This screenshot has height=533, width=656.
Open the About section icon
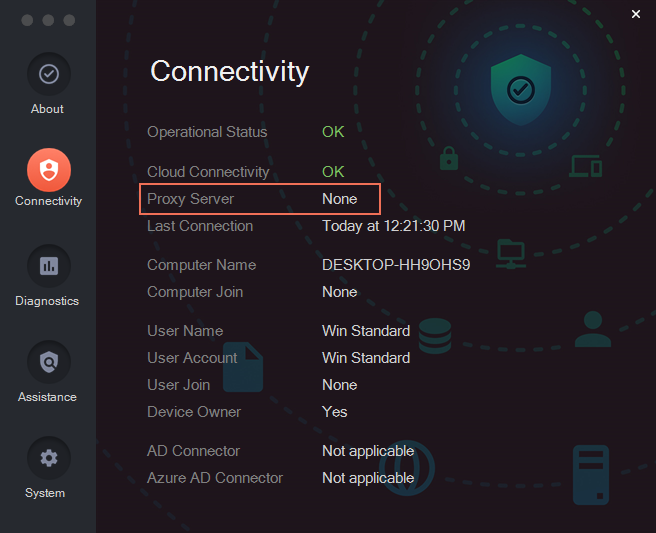pos(49,74)
